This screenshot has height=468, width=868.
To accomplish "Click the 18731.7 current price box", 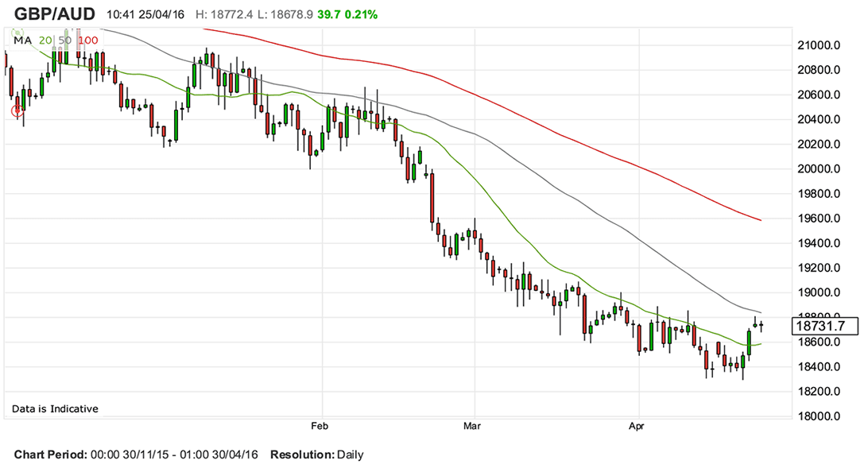I will point(826,325).
